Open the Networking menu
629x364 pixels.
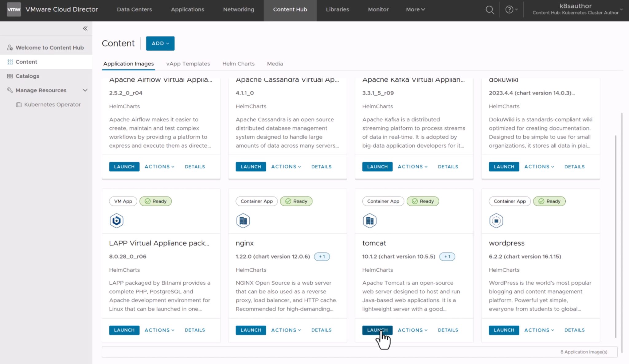pyautogui.click(x=238, y=10)
